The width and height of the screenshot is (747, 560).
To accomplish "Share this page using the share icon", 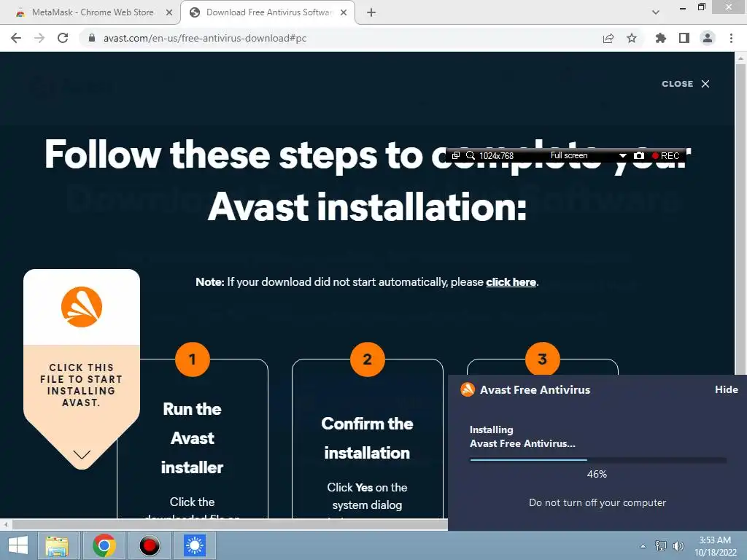I will [x=608, y=38].
